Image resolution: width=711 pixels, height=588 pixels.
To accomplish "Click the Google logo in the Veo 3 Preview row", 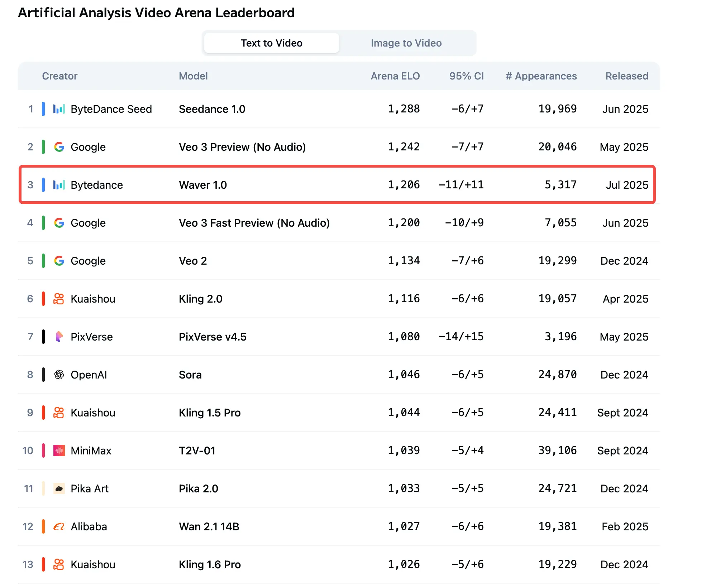I will (x=59, y=147).
